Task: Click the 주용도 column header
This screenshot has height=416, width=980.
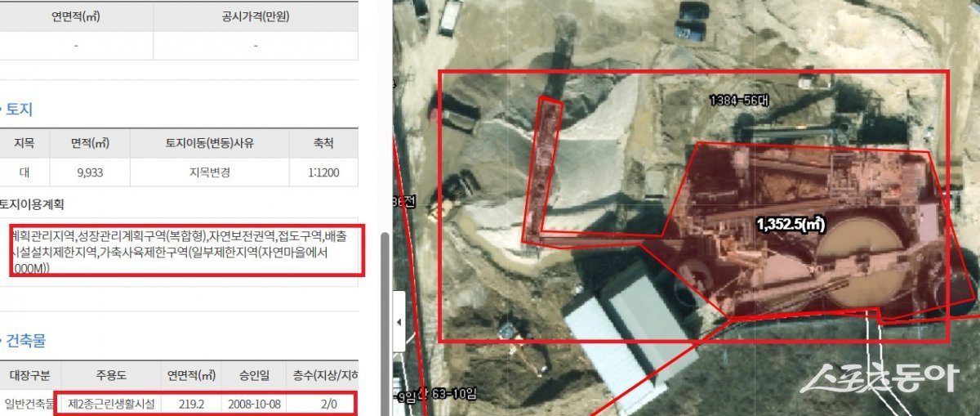Action: (110, 376)
